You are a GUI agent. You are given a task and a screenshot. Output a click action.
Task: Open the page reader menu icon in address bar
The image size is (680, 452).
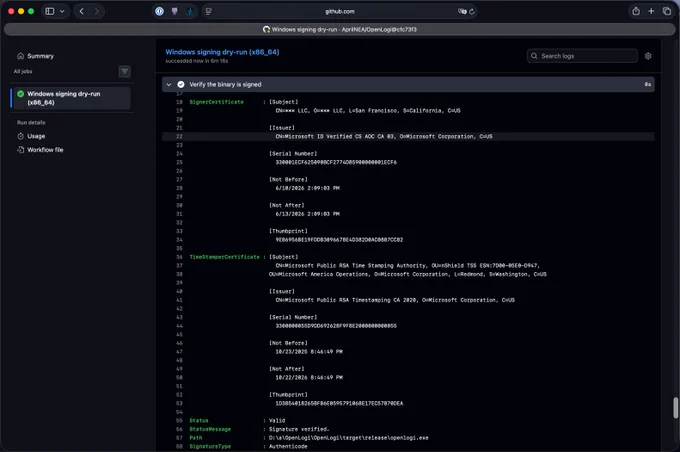click(209, 11)
